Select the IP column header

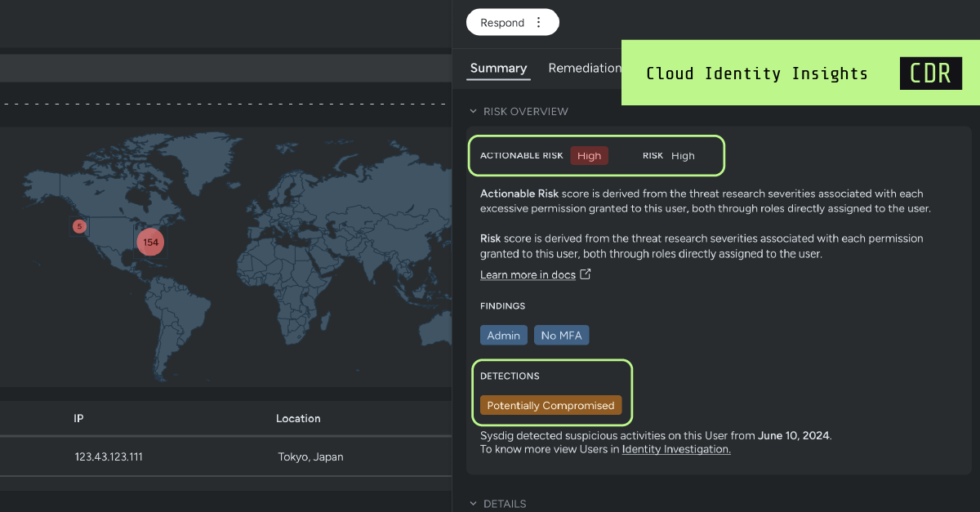[78, 418]
